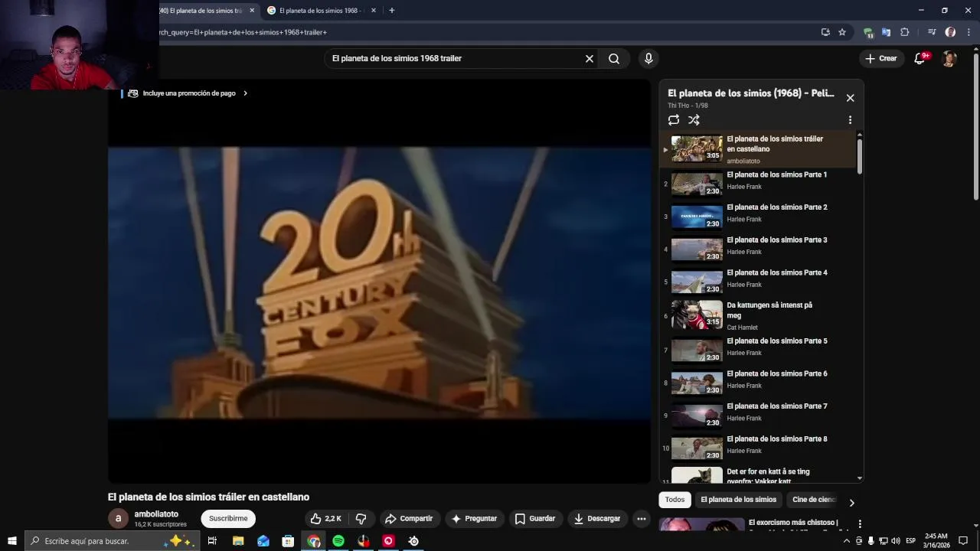This screenshot has height=551, width=980.
Task: Save video with Guardar button
Action: [535, 519]
